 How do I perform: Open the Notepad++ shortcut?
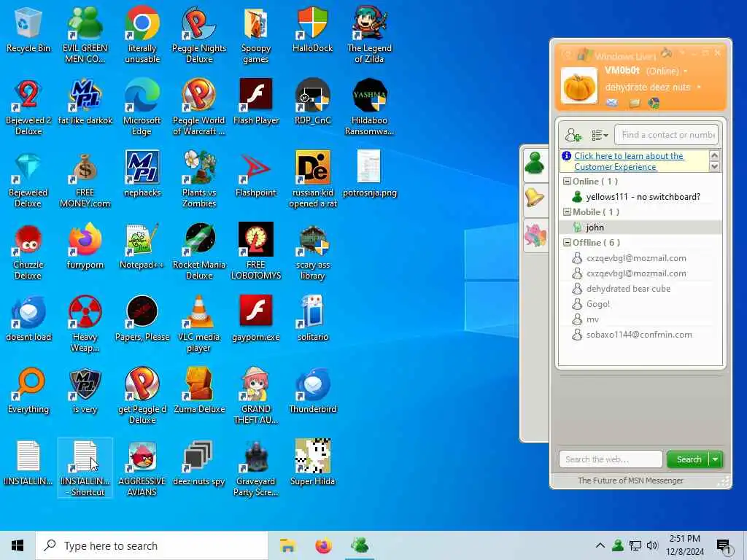tap(142, 247)
